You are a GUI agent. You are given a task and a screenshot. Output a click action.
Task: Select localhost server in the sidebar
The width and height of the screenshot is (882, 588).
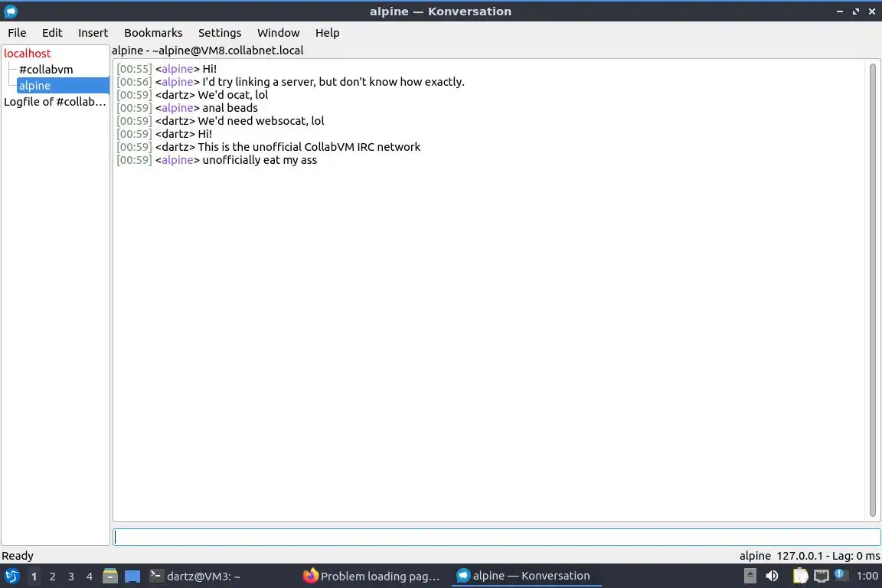(27, 54)
